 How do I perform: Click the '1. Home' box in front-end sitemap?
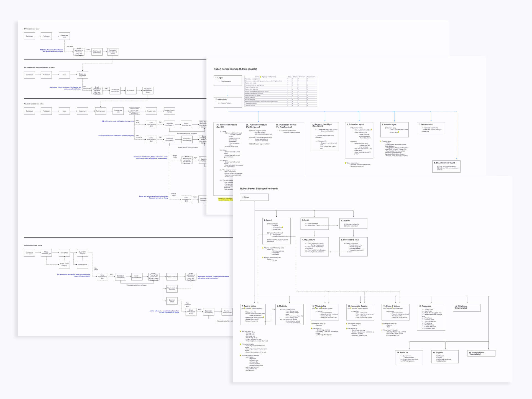(x=254, y=197)
